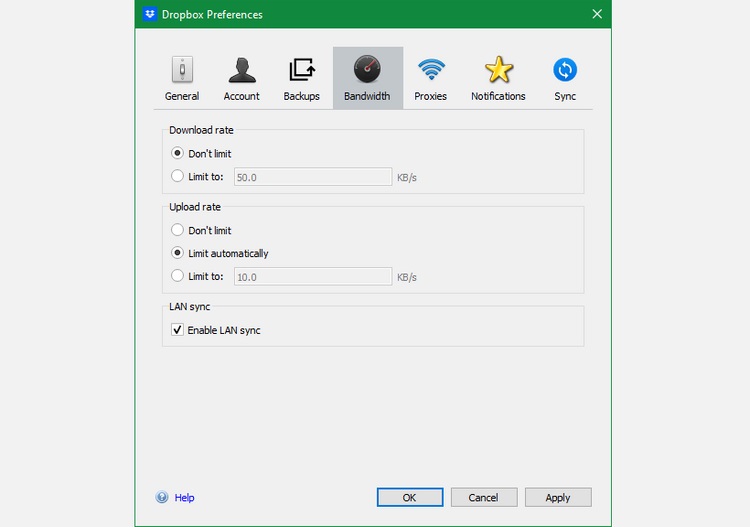This screenshot has height=527, width=750.
Task: Select the Bandwidth gauge icon
Action: click(367, 70)
